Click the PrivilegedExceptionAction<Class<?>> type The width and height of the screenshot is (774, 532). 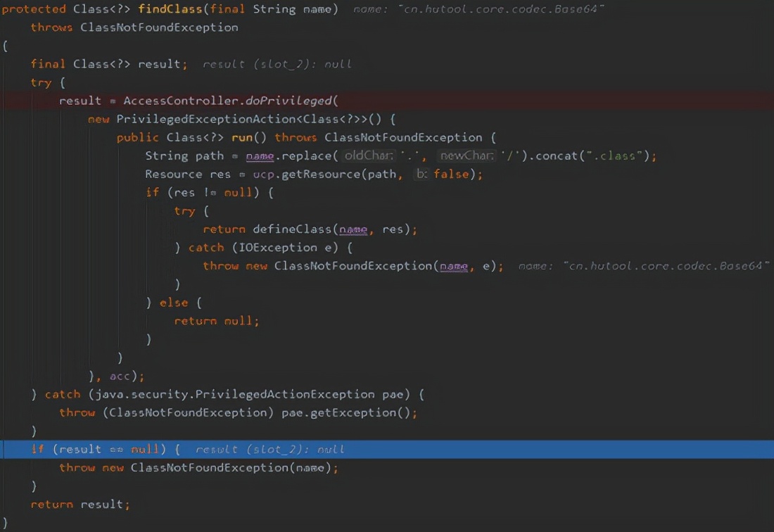[242, 119]
